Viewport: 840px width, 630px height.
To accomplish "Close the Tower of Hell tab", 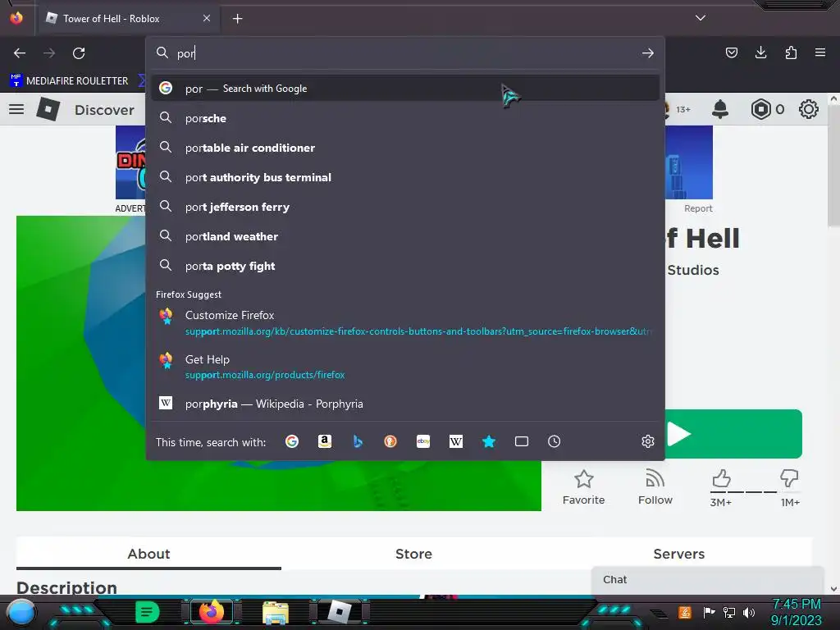I will (x=207, y=18).
